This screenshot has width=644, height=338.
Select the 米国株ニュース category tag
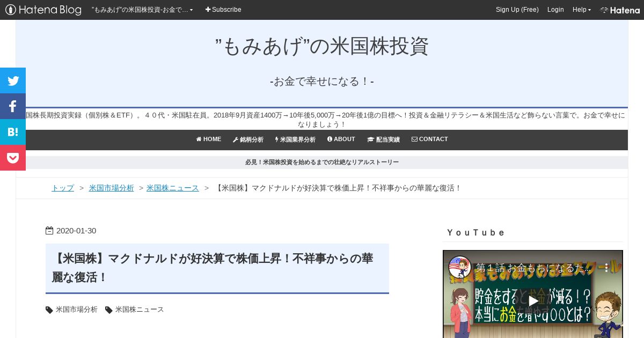140,310
